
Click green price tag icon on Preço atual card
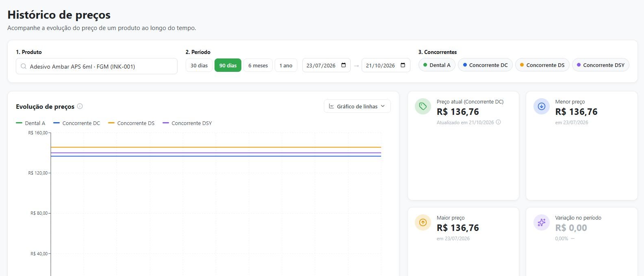(423, 106)
